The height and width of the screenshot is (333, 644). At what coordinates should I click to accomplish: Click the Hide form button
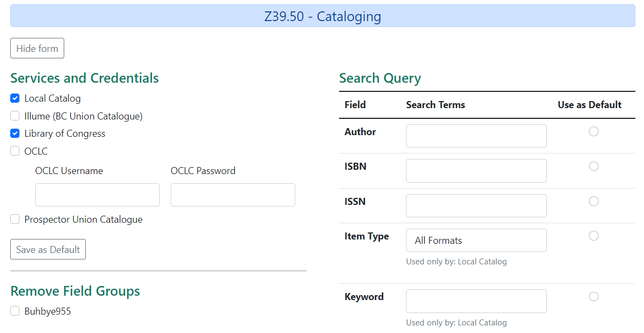(x=37, y=48)
